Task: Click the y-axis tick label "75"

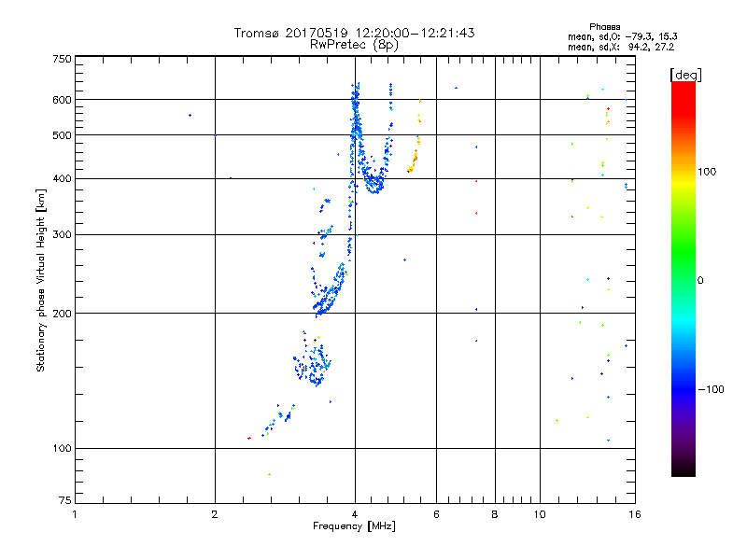Action: click(x=65, y=500)
